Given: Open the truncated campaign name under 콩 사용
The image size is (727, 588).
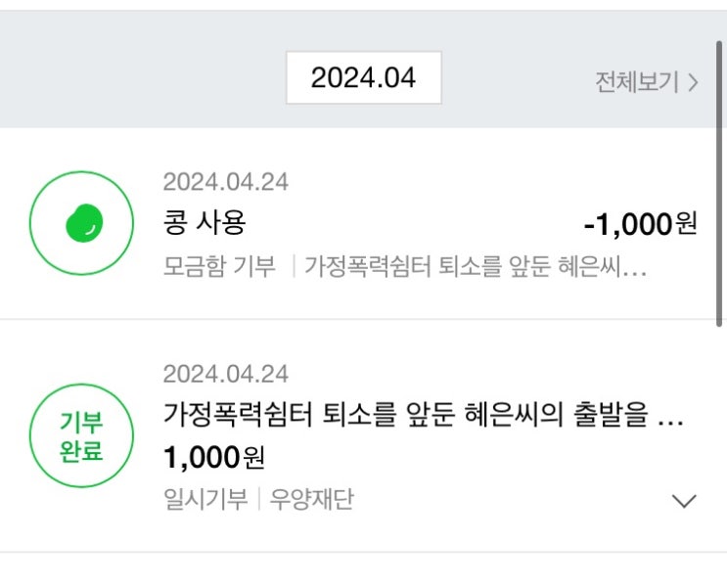Looking at the screenshot, I should [476, 266].
